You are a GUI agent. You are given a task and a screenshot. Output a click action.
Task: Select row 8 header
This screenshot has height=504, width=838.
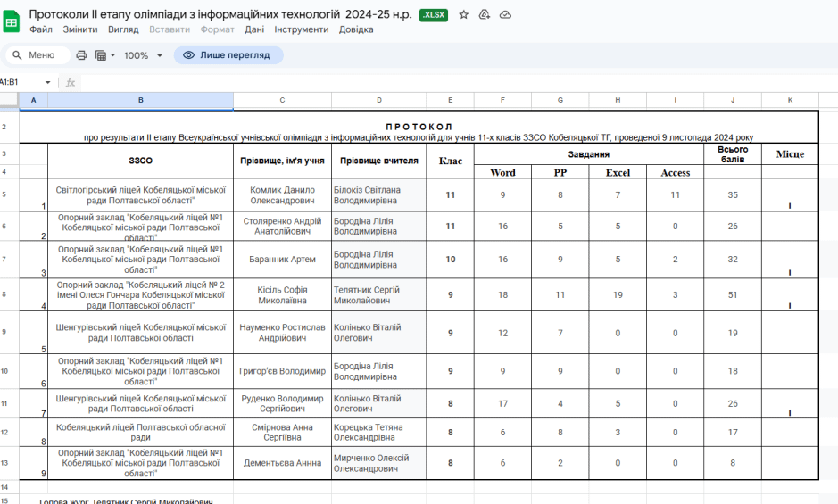4,294
